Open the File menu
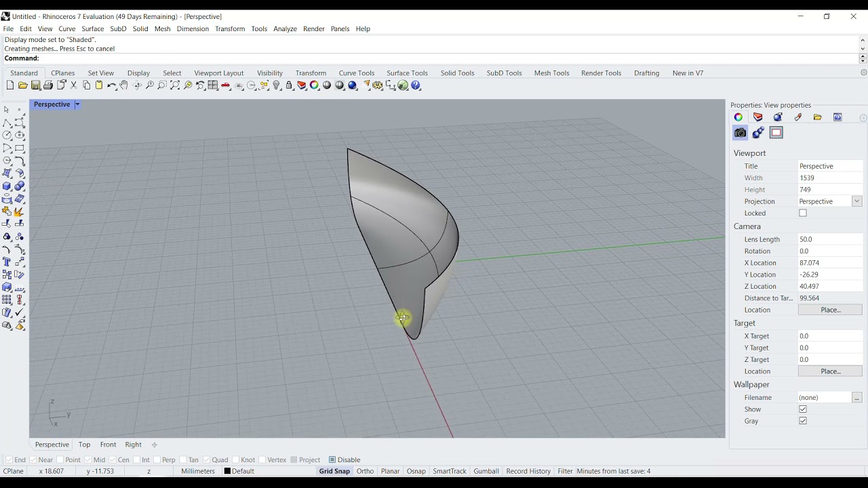 [x=8, y=28]
